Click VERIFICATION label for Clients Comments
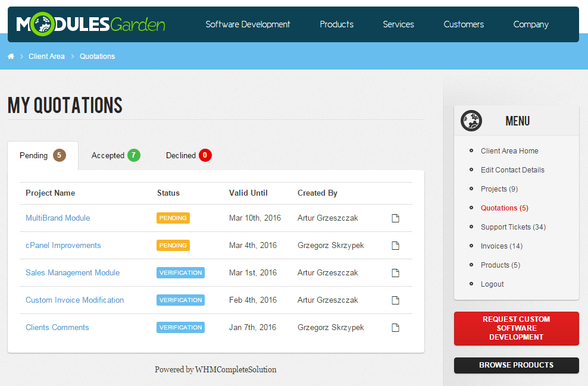588x386 pixels. (180, 328)
